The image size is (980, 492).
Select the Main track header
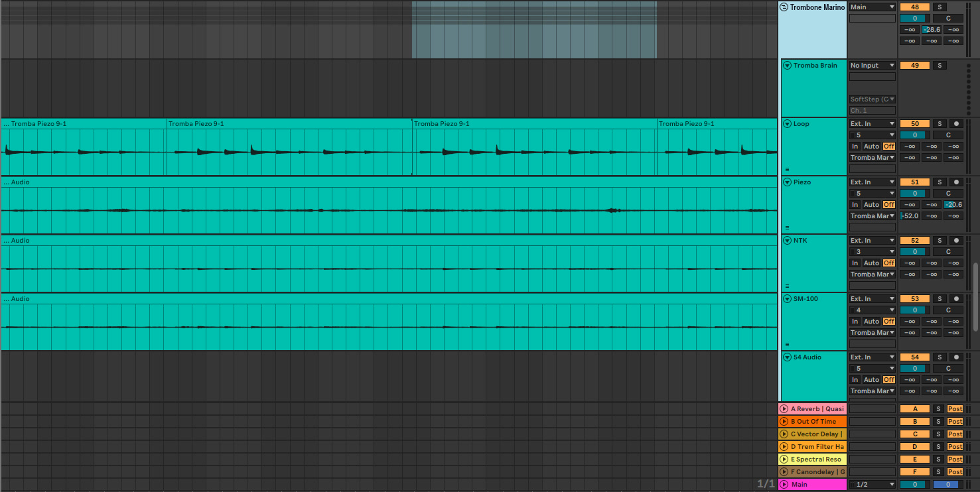coord(813,485)
